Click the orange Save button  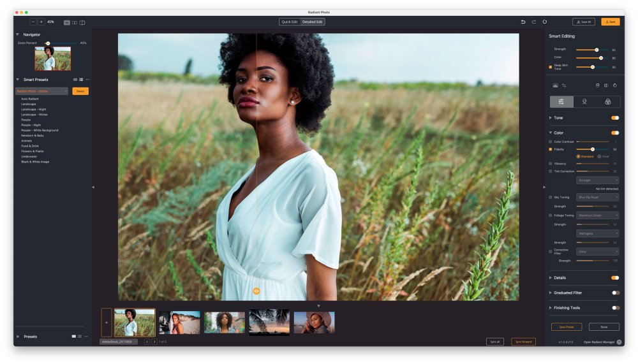click(611, 22)
